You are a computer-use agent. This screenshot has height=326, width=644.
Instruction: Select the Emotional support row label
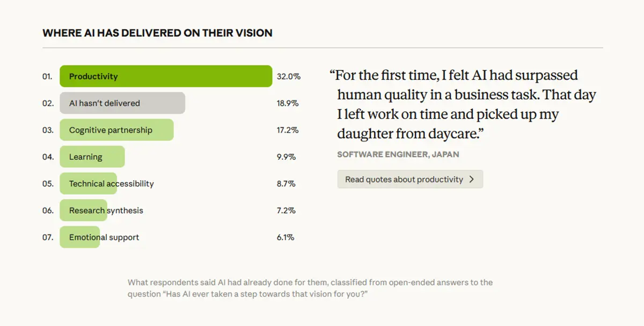[104, 237]
